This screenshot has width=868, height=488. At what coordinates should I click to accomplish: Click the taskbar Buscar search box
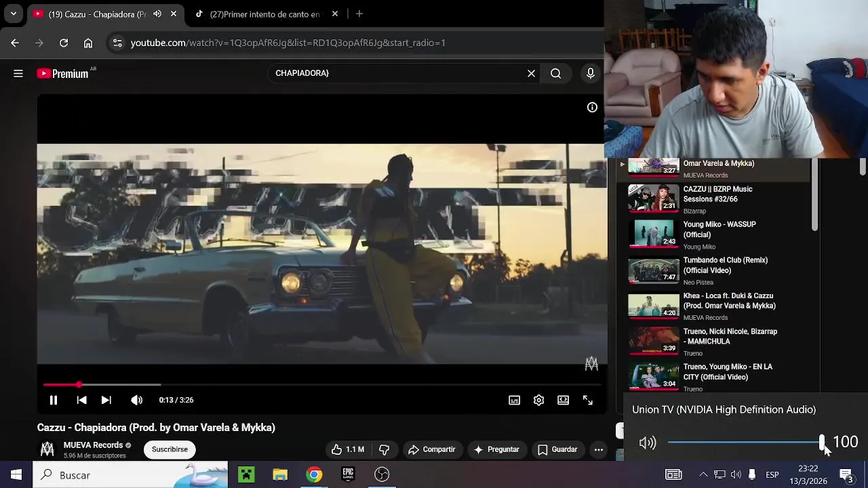pos(130,474)
